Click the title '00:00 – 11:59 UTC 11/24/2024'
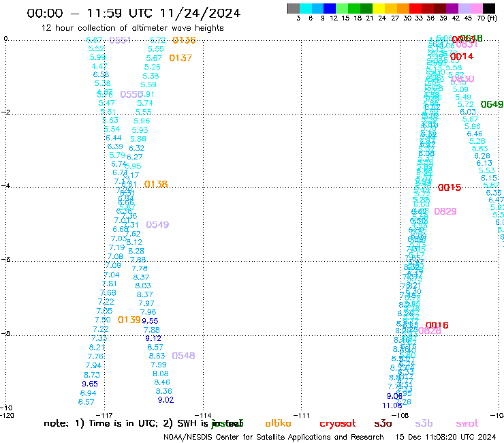Screen dimensions: 504x443 [x=133, y=13]
